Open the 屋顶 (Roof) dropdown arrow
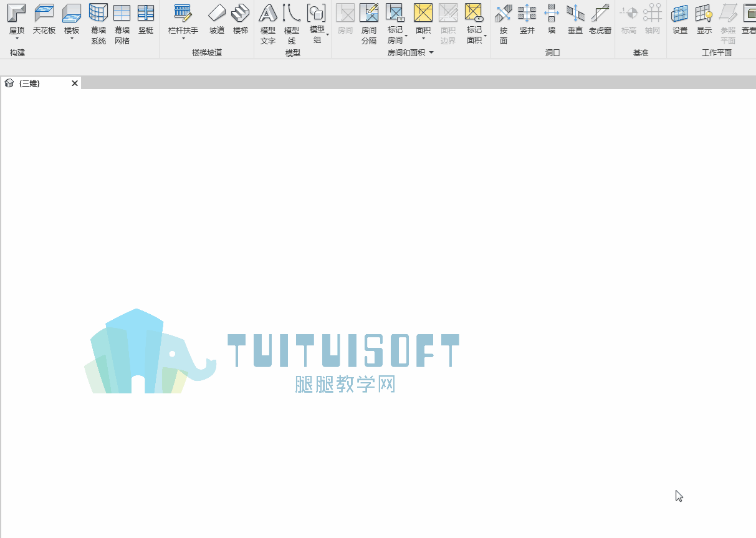 coord(17,39)
